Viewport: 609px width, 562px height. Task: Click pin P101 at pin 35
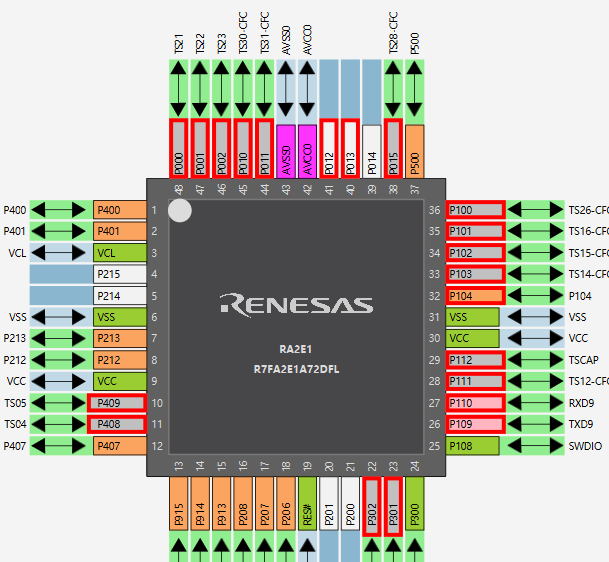coord(476,231)
